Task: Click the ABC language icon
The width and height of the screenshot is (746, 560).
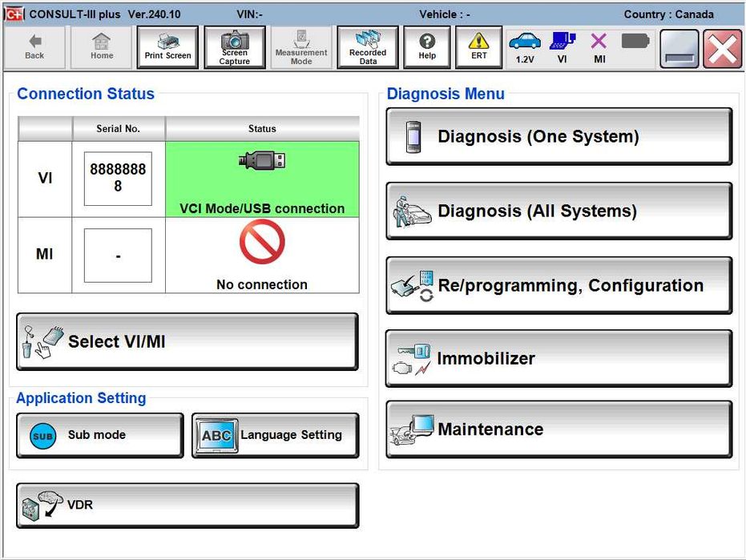Action: pyautogui.click(x=216, y=436)
